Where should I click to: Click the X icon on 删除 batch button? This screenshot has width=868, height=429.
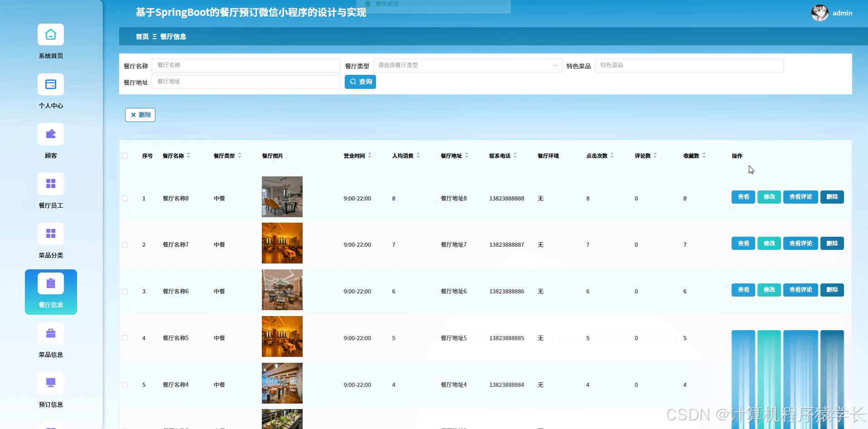click(133, 115)
